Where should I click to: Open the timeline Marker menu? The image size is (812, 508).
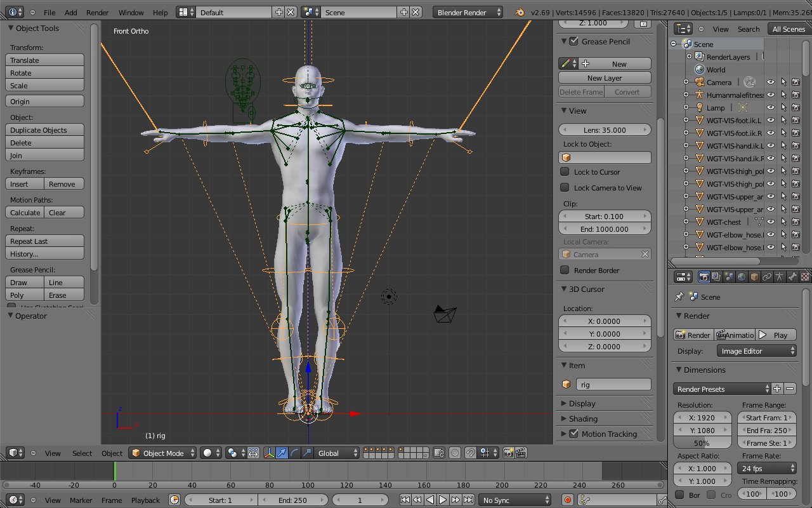tap(81, 500)
